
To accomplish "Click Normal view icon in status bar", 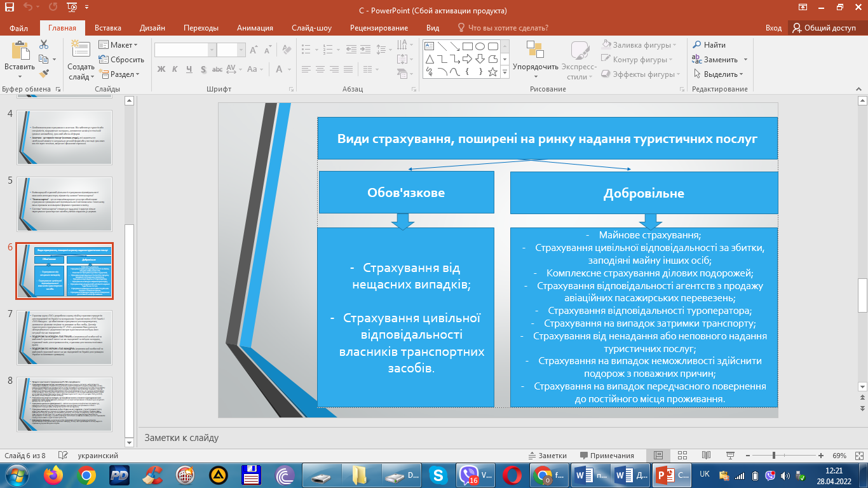I will [658, 456].
